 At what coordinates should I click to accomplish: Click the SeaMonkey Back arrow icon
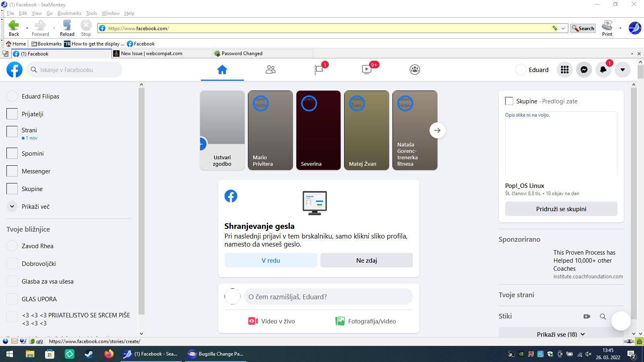click(x=14, y=25)
